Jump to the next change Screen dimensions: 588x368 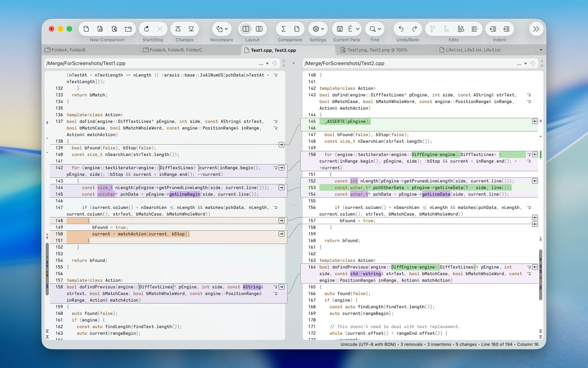coord(191,29)
